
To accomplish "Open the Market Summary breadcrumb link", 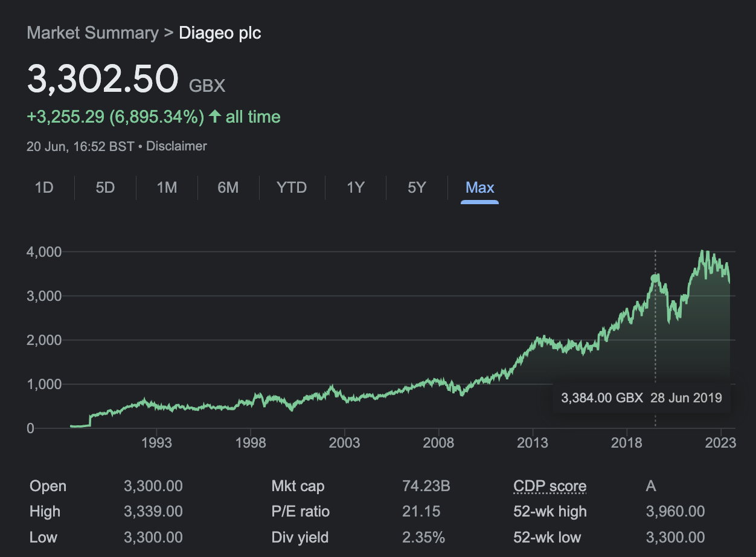I will tap(92, 33).
